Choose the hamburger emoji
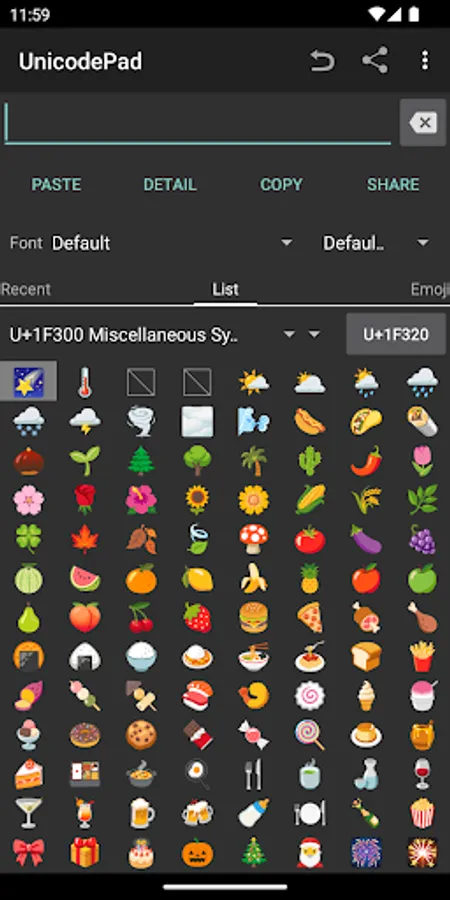The image size is (450, 900). click(253, 618)
